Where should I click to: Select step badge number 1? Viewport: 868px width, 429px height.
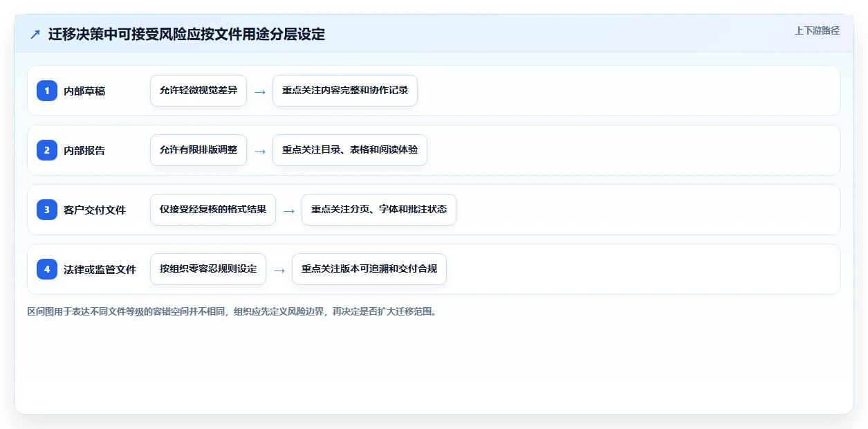47,91
